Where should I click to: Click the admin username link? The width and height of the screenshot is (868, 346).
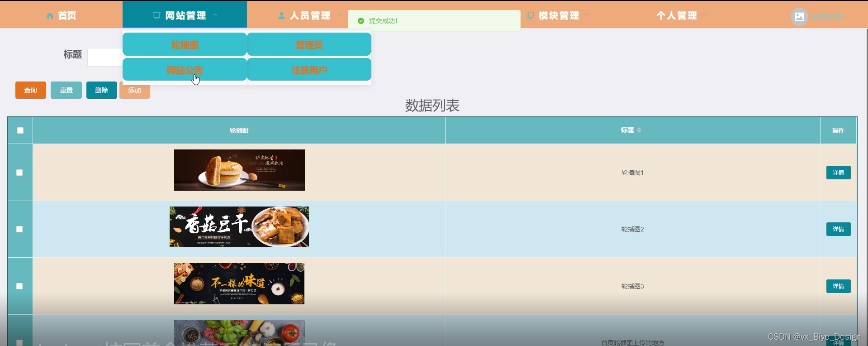(827, 16)
